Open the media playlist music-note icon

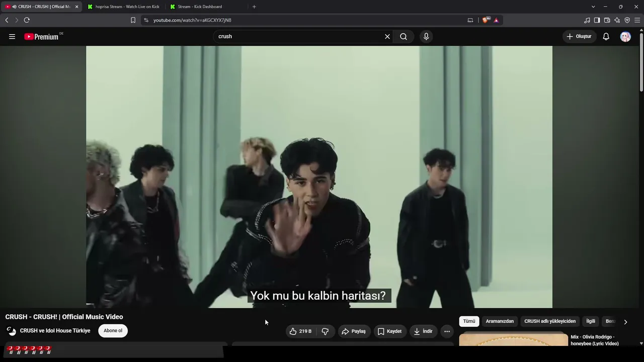pos(587,20)
